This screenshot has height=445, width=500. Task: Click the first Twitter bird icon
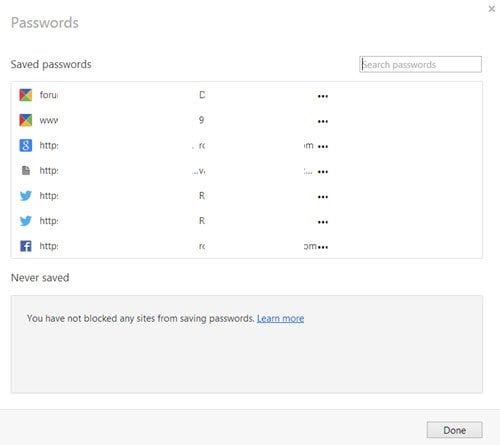(26, 196)
